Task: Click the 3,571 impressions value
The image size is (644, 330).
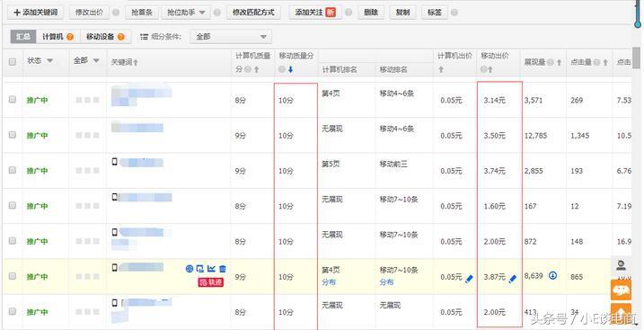Action: (534, 100)
